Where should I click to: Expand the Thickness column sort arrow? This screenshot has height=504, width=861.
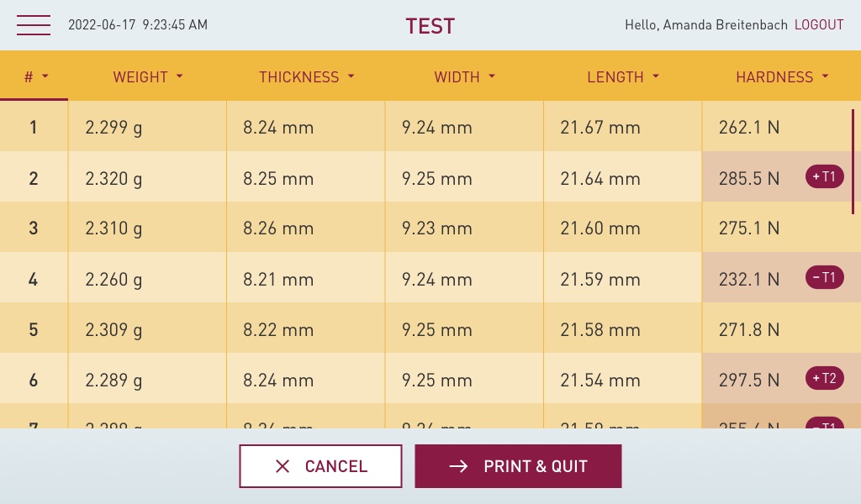pos(351,76)
